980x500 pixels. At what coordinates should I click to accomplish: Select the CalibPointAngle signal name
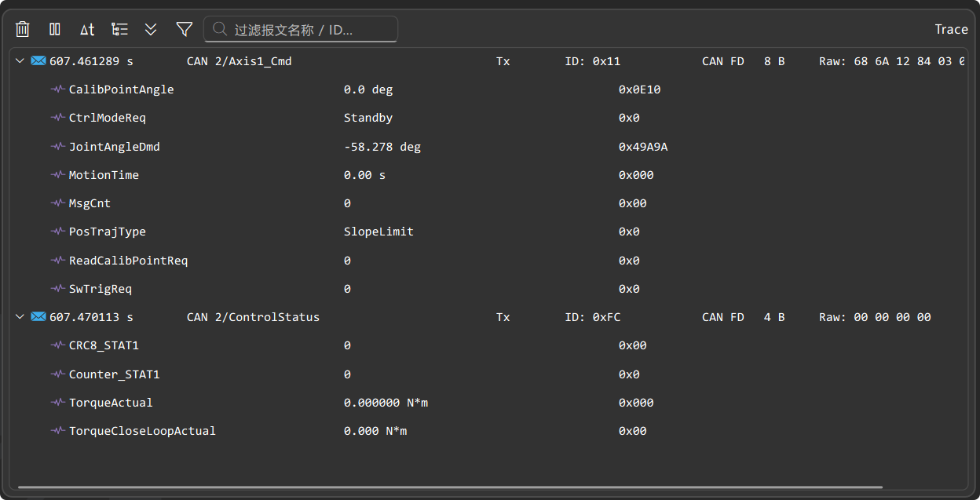click(x=121, y=89)
